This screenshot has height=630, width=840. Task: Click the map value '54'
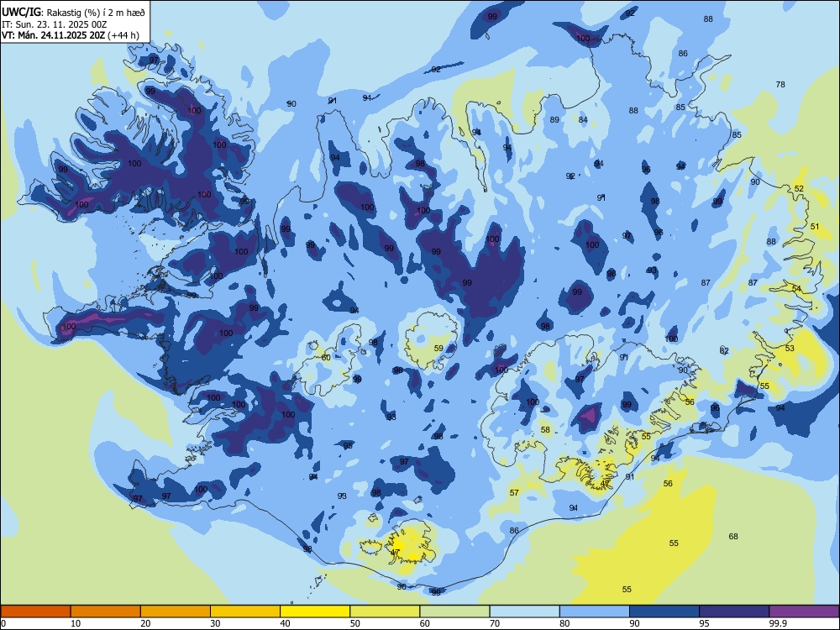tap(797, 289)
